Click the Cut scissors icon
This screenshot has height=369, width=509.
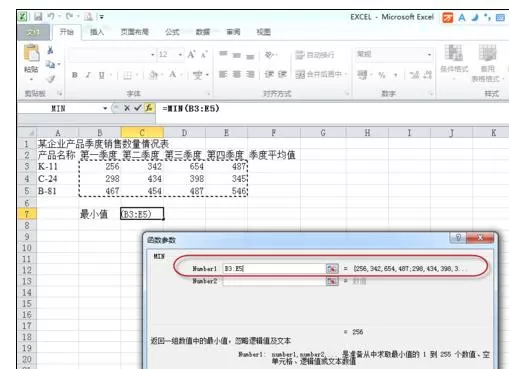coord(50,50)
